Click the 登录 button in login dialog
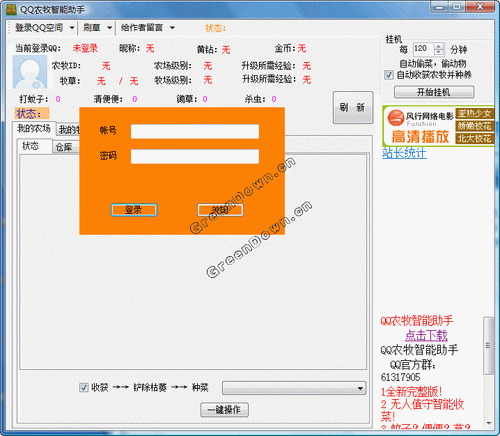The image size is (500, 436). (134, 210)
